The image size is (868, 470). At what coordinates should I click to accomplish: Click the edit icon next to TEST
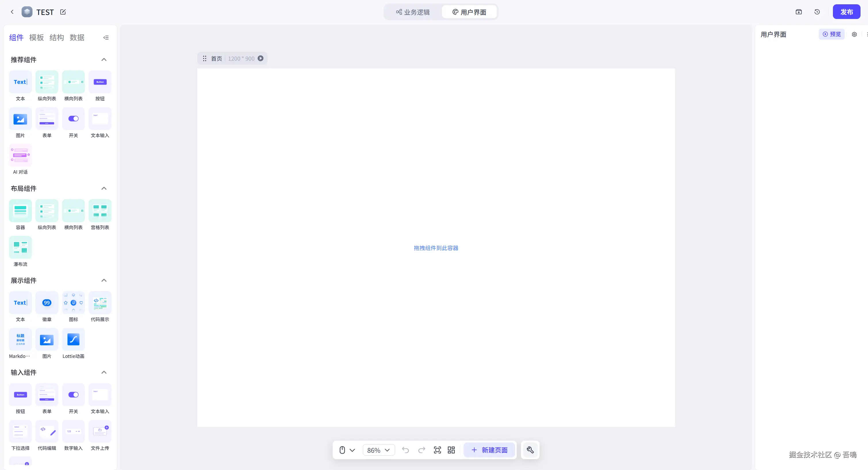pyautogui.click(x=63, y=12)
